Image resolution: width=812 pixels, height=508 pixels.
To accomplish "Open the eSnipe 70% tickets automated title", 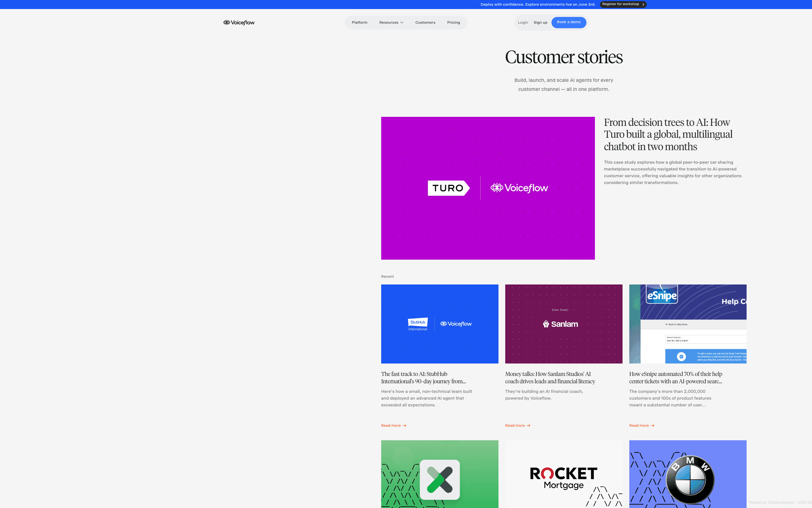I will 676,378.
